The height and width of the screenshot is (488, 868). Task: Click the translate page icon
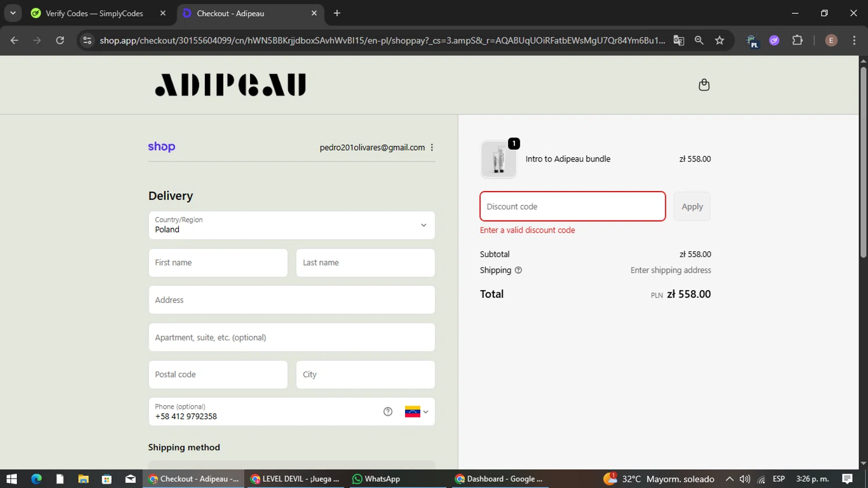coord(679,41)
